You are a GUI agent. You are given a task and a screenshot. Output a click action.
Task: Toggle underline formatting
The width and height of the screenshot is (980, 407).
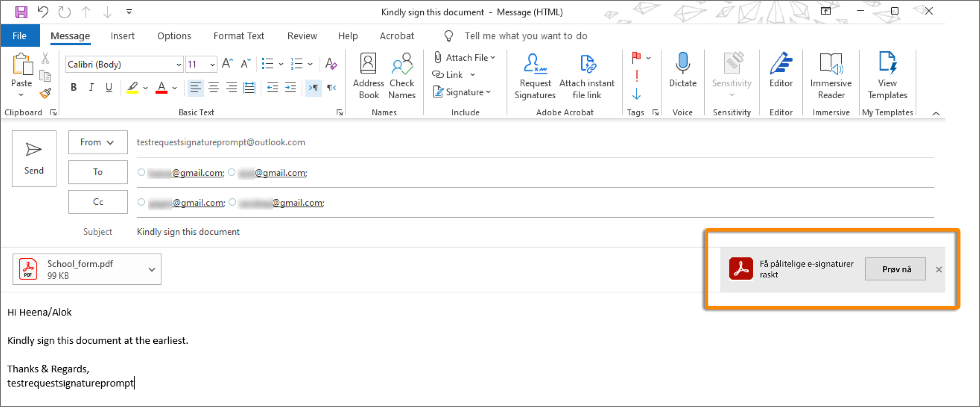click(109, 87)
